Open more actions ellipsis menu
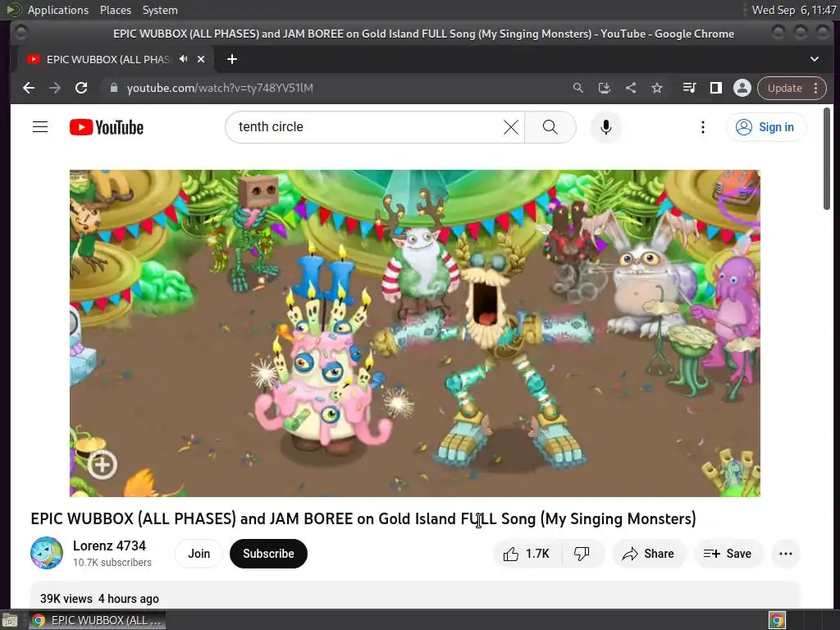Image resolution: width=840 pixels, height=630 pixels. coord(785,554)
